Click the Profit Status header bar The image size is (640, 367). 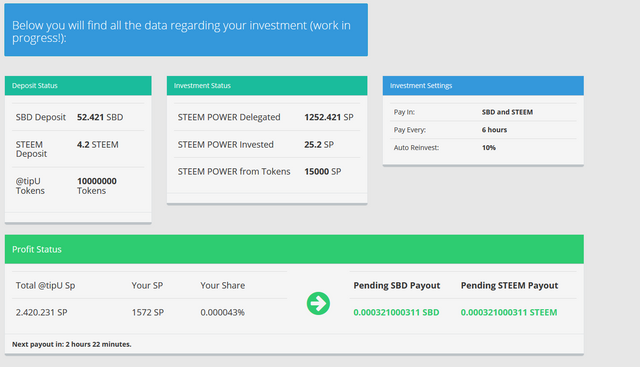point(294,249)
